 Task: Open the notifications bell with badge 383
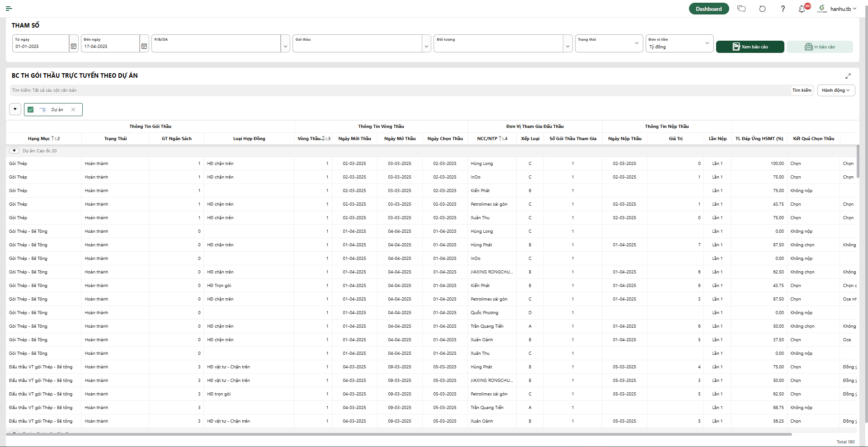tap(802, 9)
